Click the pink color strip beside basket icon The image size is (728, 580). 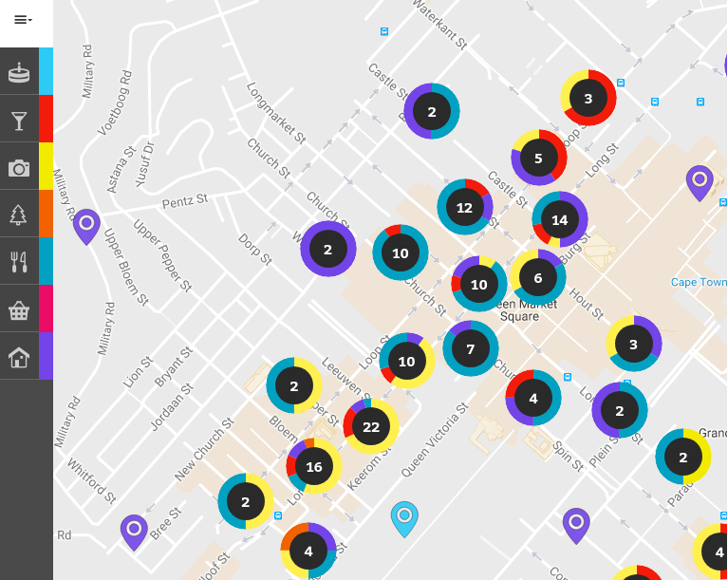pyautogui.click(x=46, y=309)
